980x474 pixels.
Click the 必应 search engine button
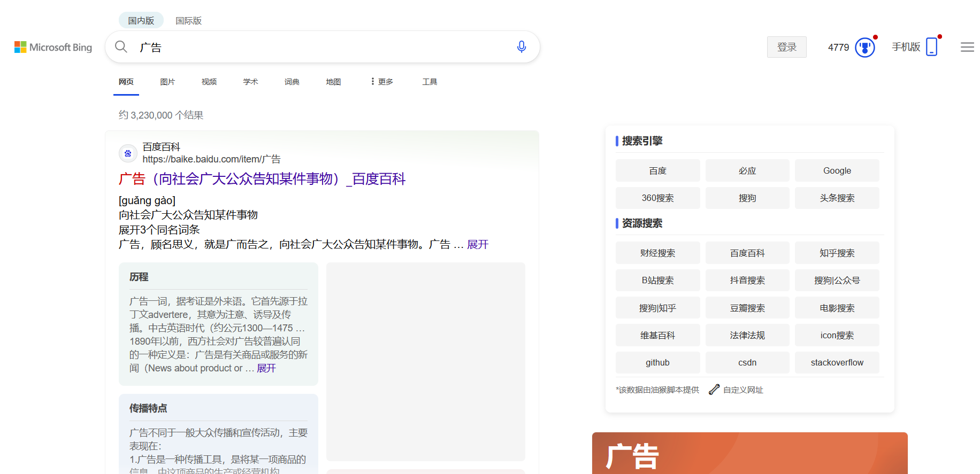pyautogui.click(x=747, y=170)
